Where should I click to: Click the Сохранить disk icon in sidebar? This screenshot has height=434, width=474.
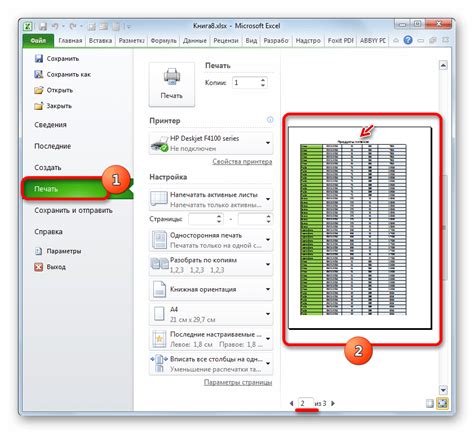[x=39, y=59]
